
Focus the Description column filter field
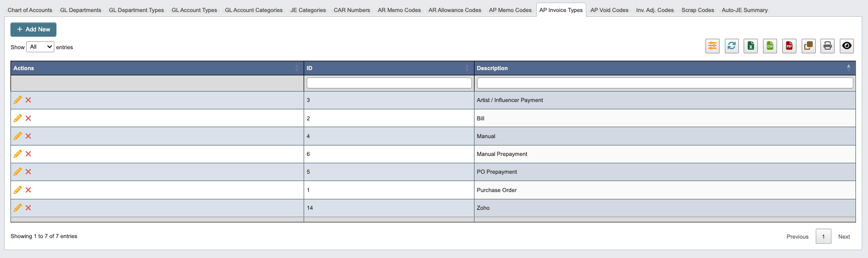pos(665,83)
